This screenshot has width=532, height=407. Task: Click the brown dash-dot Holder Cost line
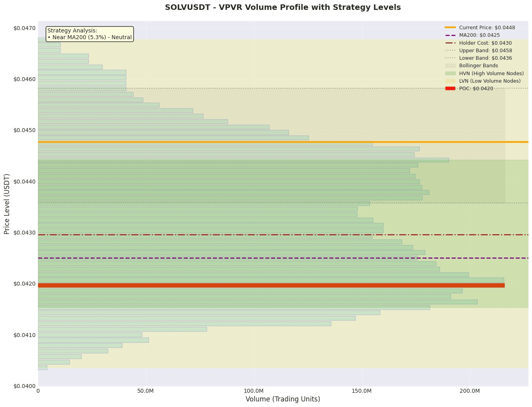point(283,235)
